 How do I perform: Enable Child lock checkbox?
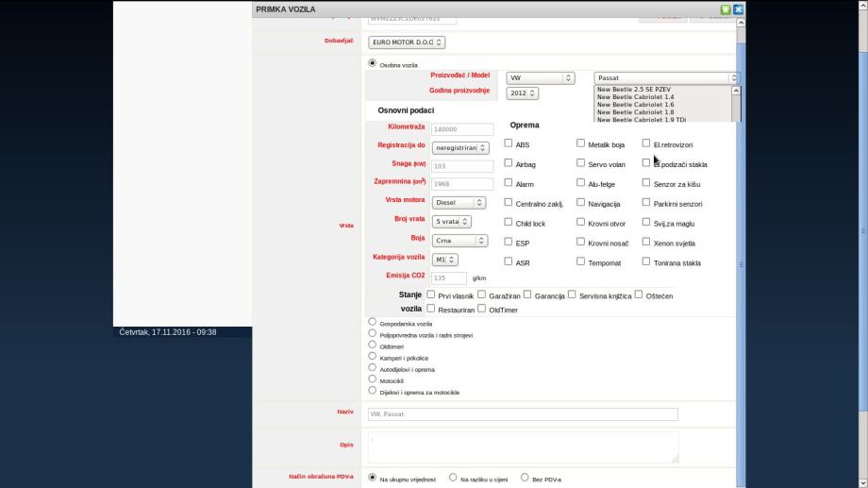pyautogui.click(x=509, y=222)
